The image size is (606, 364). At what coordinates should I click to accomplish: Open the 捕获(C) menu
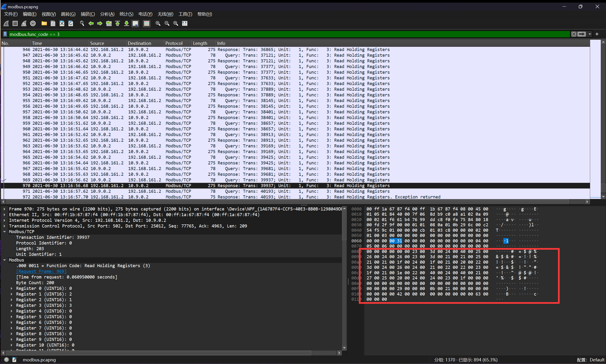coord(88,14)
